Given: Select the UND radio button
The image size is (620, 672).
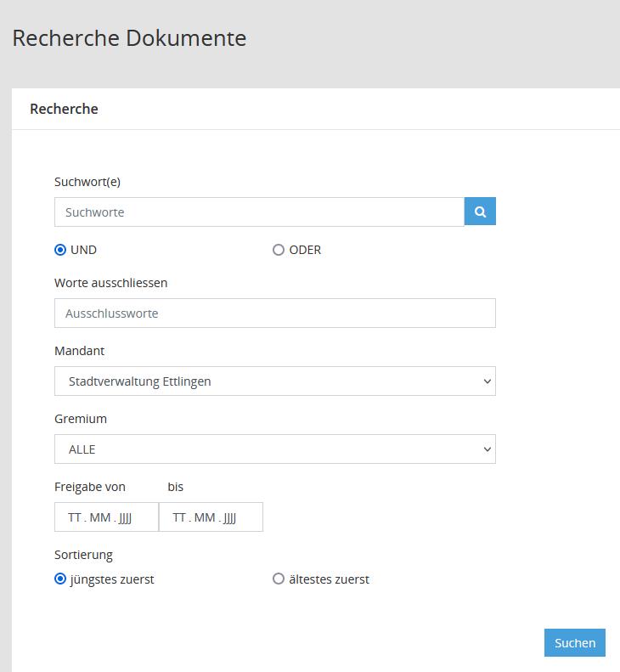Looking at the screenshot, I should (60, 250).
